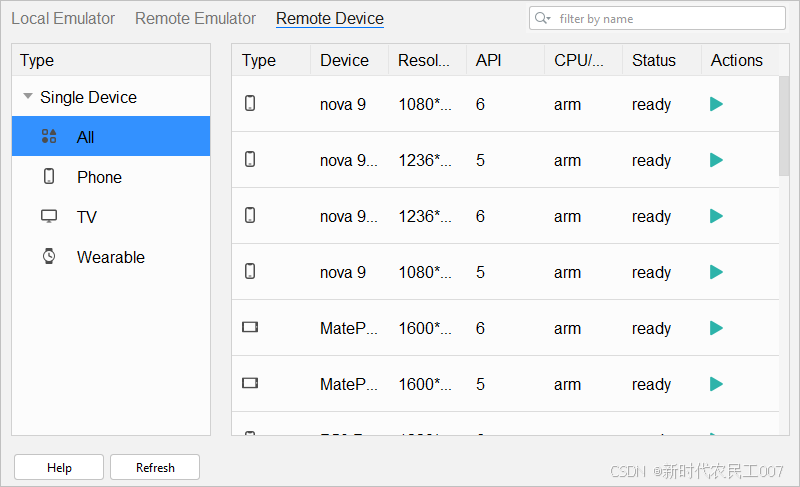
Task: Sort by the Resol... column header
Action: click(x=428, y=60)
